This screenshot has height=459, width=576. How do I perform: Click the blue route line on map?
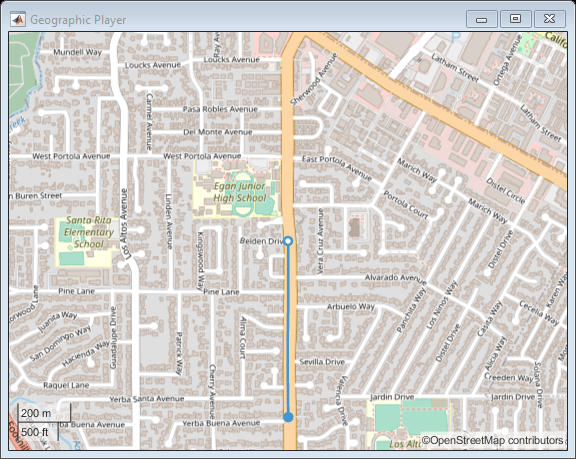[x=288, y=329]
